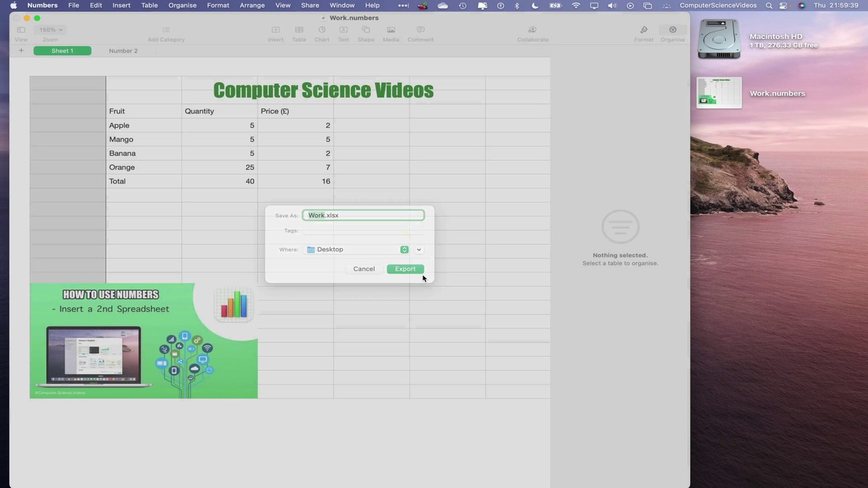868x488 pixels.
Task: Open the Insert menu in the menu bar
Action: [x=121, y=5]
